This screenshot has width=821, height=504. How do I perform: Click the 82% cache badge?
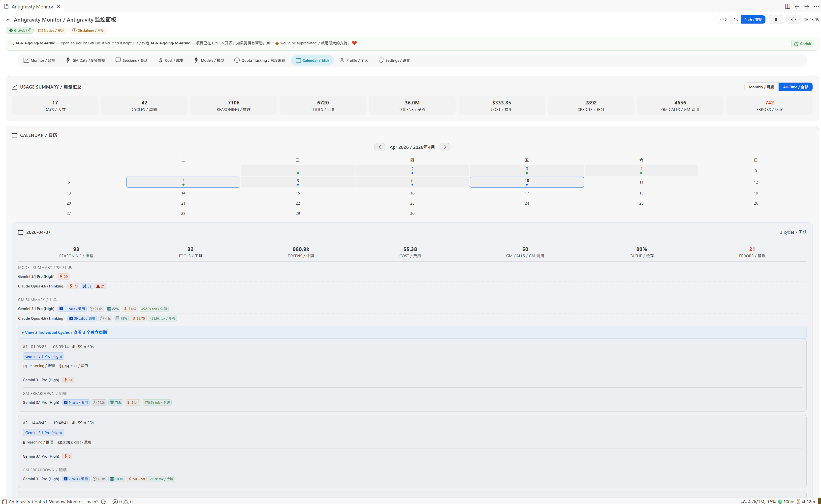[x=113, y=309]
